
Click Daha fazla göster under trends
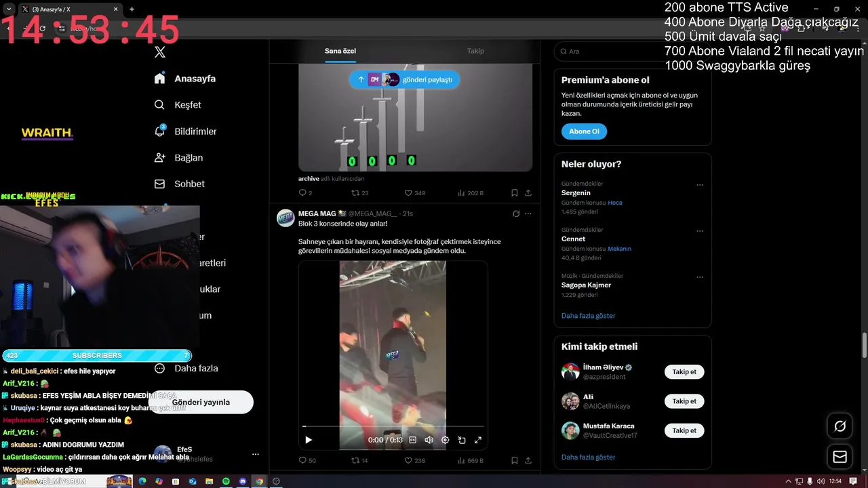pyautogui.click(x=588, y=316)
